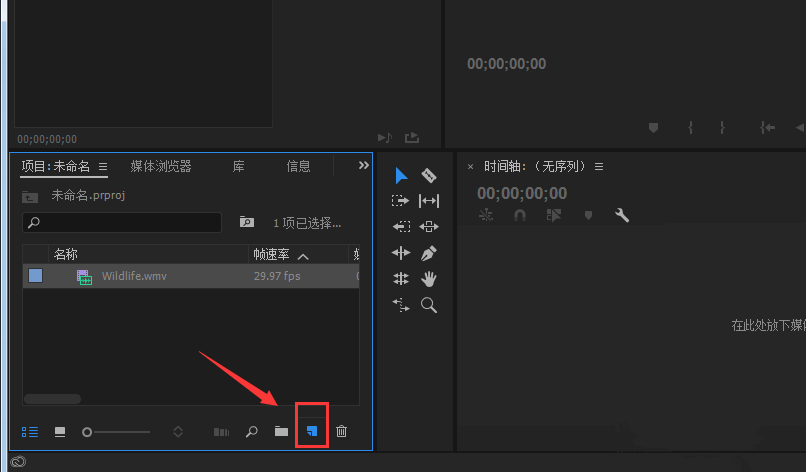Image resolution: width=806 pixels, height=472 pixels.
Task: Switch to the 项目:未命名 tab
Action: click(x=56, y=167)
